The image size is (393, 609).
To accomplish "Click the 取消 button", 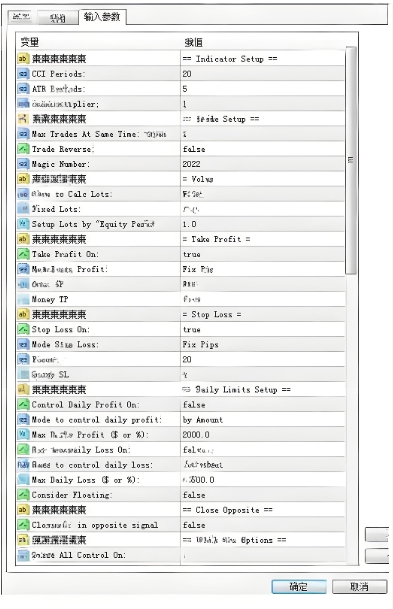I will click(x=360, y=586).
